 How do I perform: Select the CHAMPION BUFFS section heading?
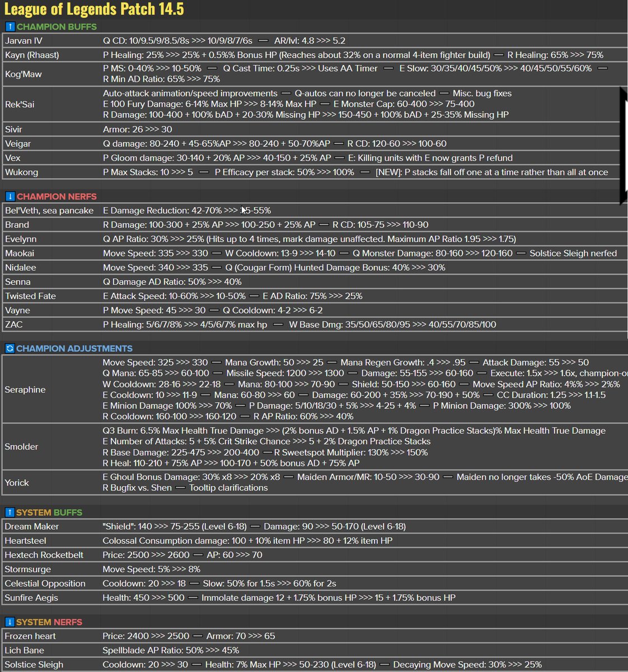coord(57,26)
